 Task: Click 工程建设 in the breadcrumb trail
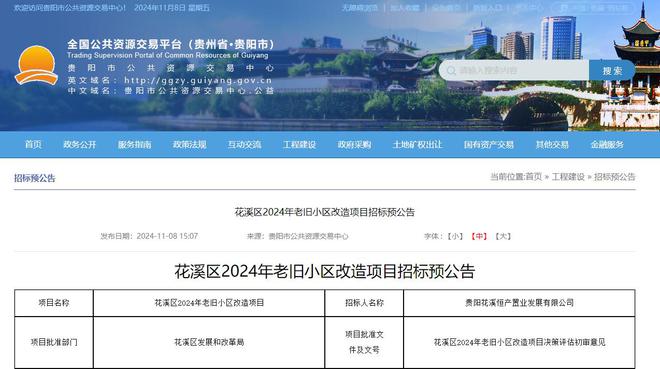(x=568, y=177)
